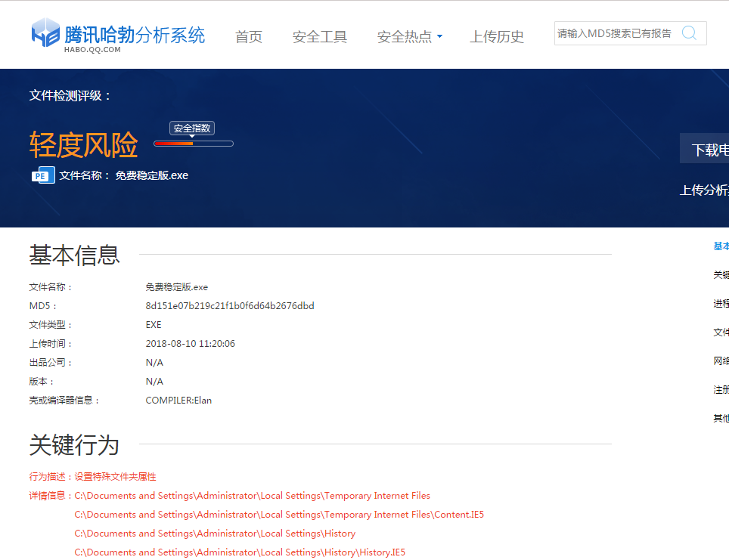This screenshot has width=729, height=560.
Task: Click the Tencent Habo logo icon
Action: coord(45,33)
